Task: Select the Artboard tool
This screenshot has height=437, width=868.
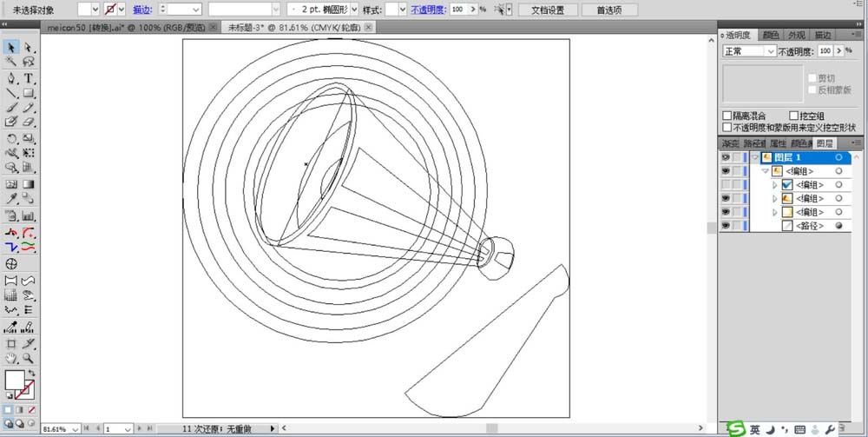Action: tap(11, 343)
